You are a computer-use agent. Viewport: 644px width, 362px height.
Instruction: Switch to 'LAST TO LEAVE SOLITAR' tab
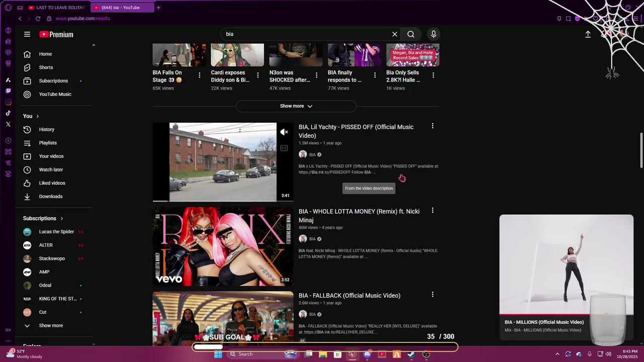[56, 8]
